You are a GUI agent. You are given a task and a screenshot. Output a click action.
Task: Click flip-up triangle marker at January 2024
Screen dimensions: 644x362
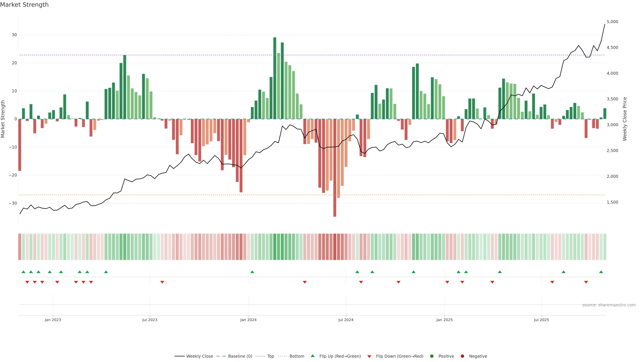point(252,272)
